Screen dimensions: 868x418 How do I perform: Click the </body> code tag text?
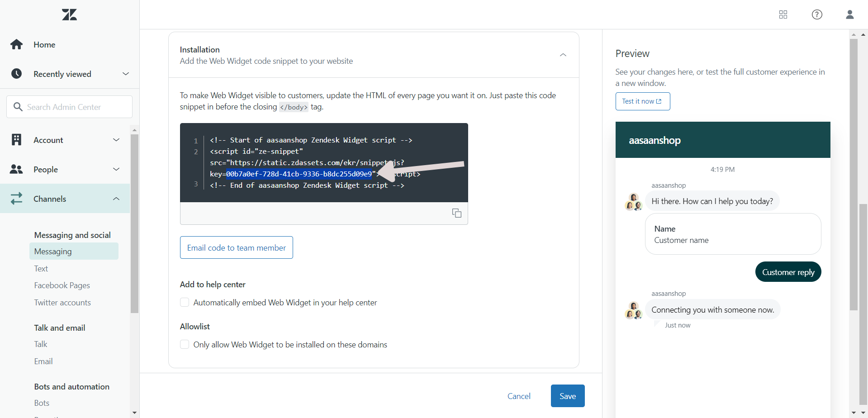[x=294, y=107]
